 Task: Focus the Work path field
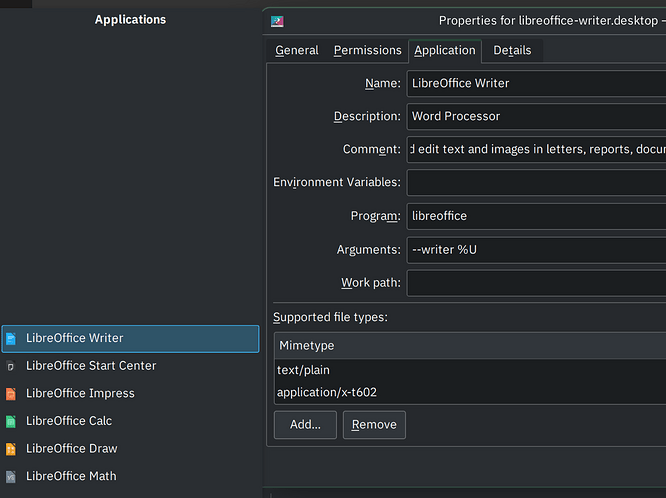coord(536,283)
